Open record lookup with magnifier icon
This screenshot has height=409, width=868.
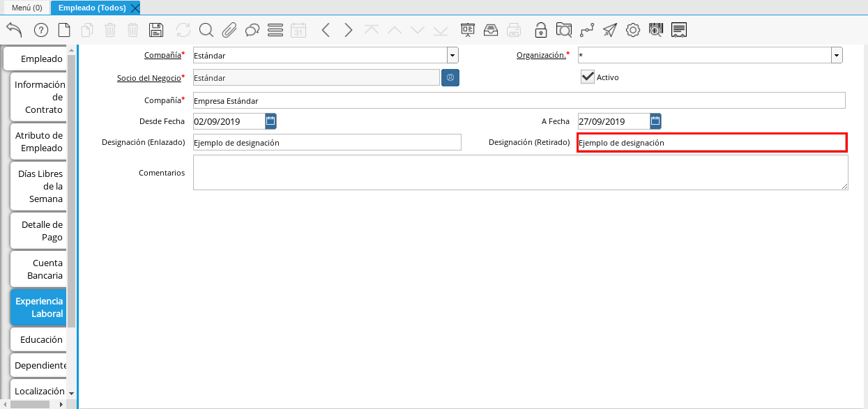(x=206, y=30)
